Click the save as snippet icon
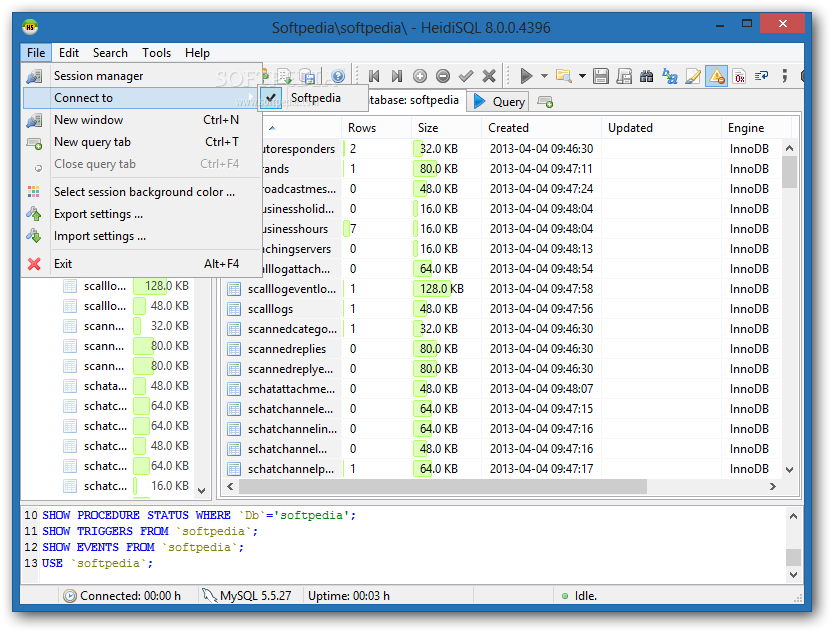The image size is (832, 632). coord(623,76)
